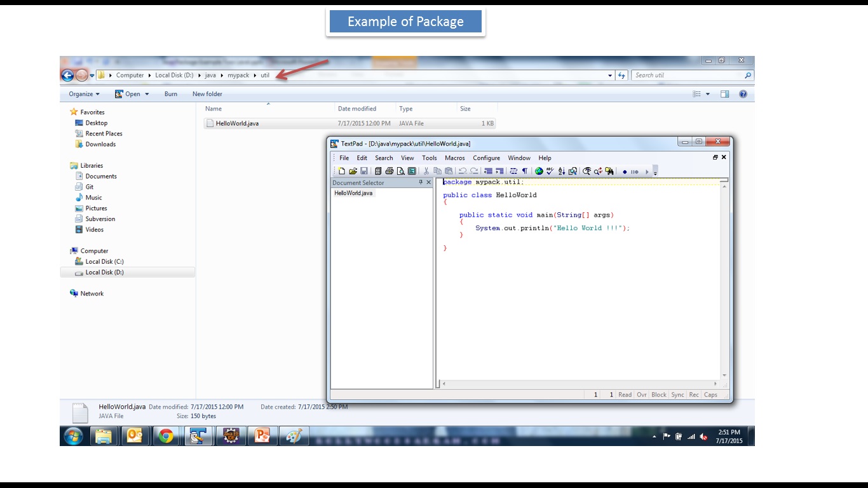Open the Tools menu in TextPad

[x=430, y=158]
